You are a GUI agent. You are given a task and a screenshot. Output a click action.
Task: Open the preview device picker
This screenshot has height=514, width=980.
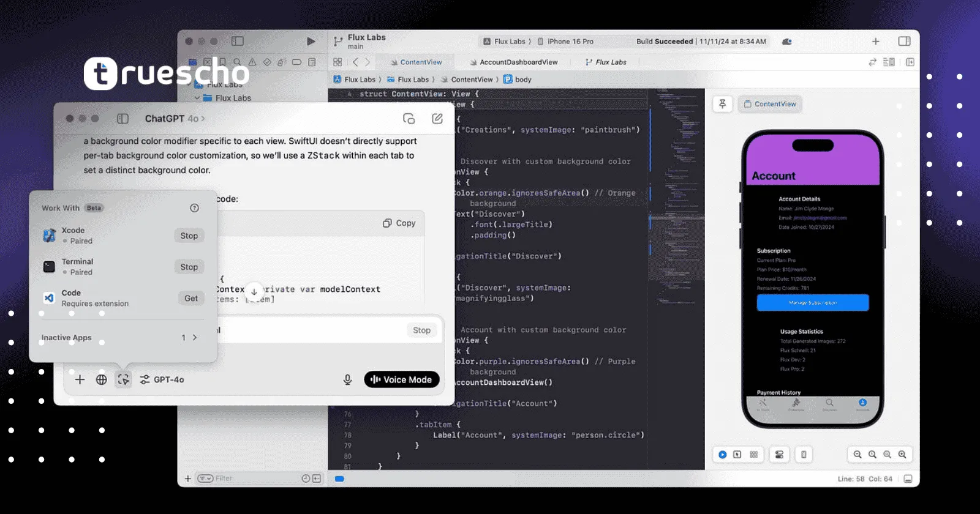[804, 455]
